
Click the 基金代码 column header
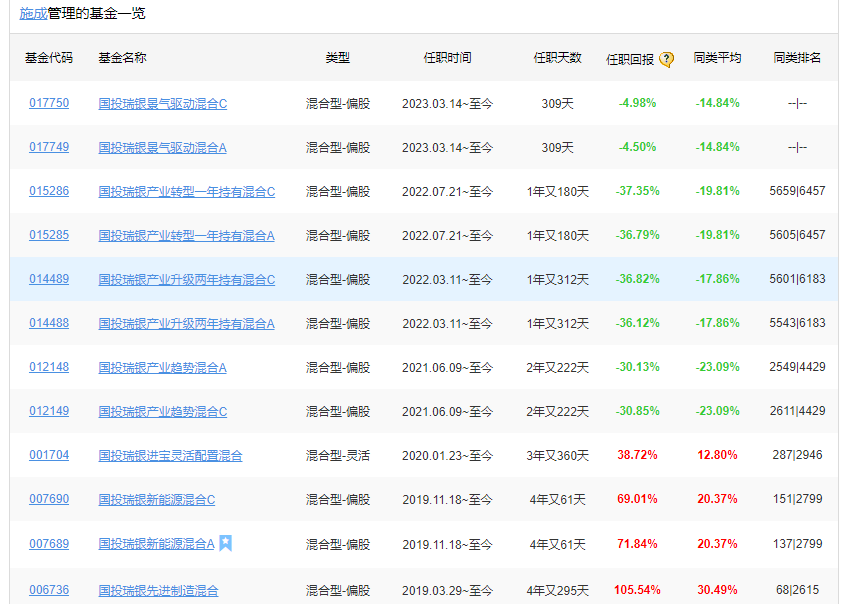tap(49, 57)
